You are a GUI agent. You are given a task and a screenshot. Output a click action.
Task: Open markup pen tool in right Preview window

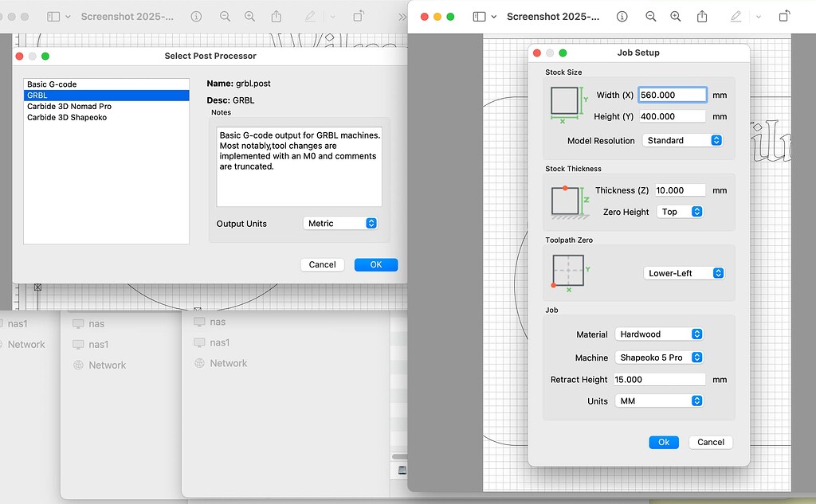pos(736,17)
